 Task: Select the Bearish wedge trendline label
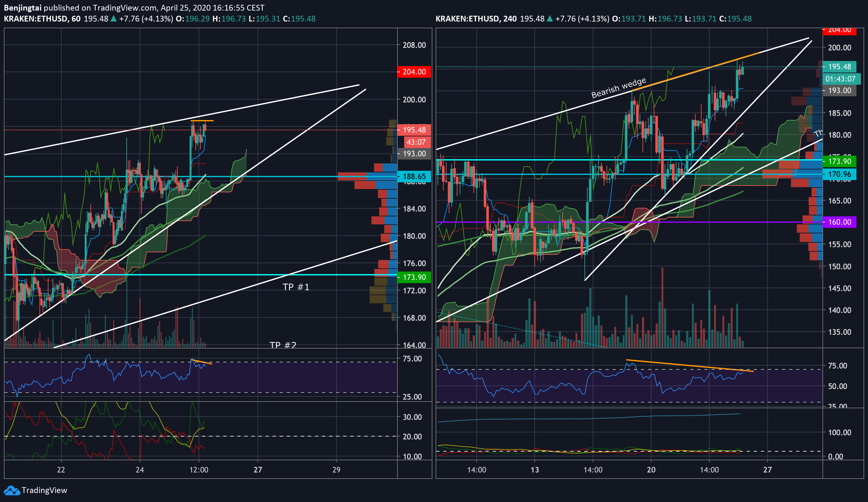tap(619, 88)
